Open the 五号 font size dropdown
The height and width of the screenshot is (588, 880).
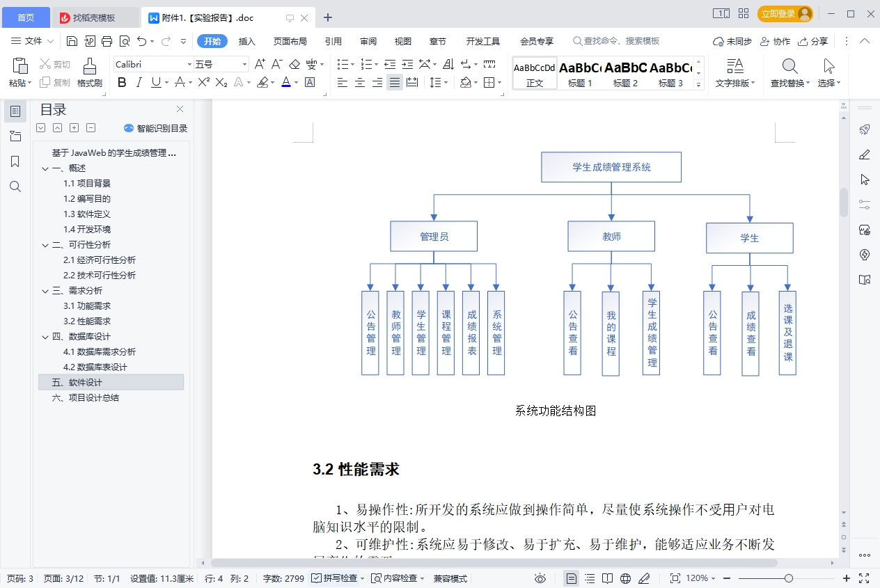click(x=244, y=63)
